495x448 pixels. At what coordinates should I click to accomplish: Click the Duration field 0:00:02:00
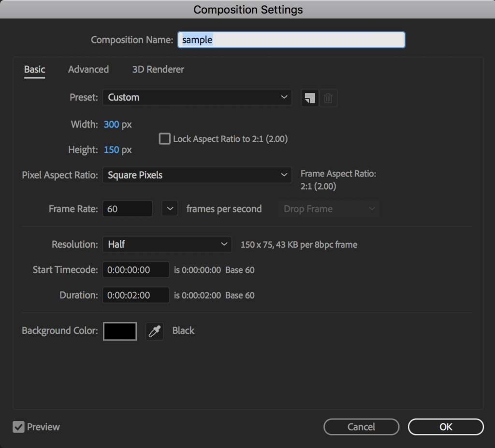click(x=136, y=295)
